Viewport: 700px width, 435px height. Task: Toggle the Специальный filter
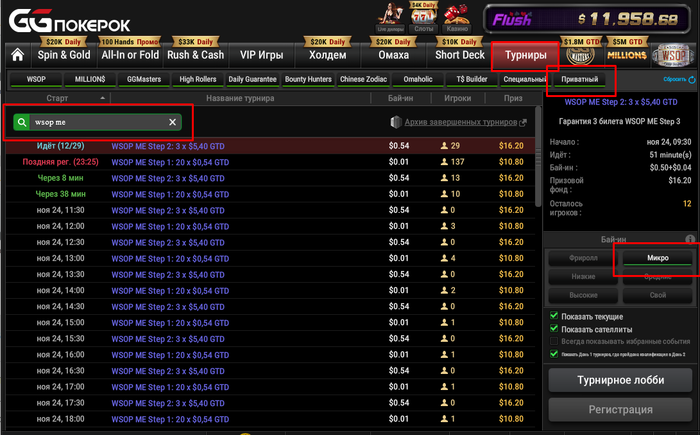pyautogui.click(x=524, y=79)
